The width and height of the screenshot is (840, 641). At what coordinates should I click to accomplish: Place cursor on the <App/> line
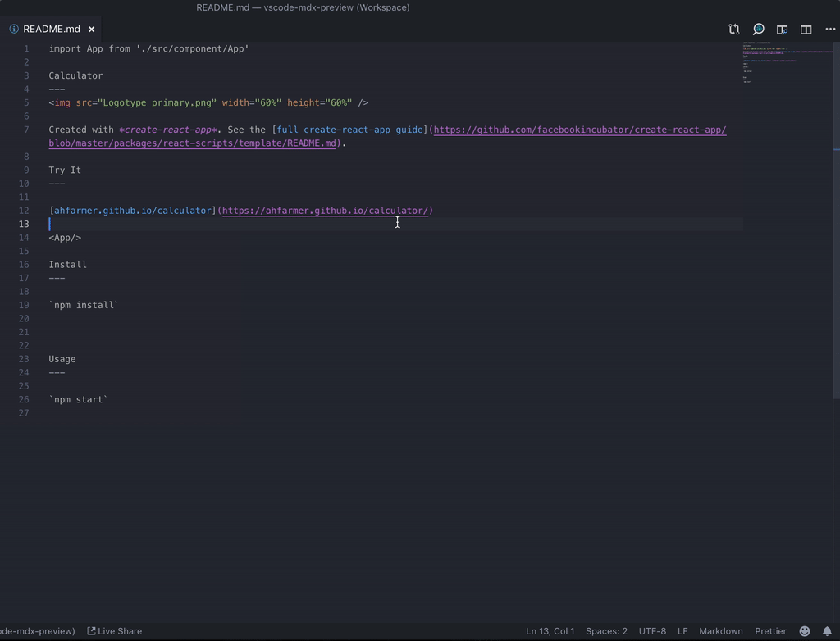[x=65, y=238]
